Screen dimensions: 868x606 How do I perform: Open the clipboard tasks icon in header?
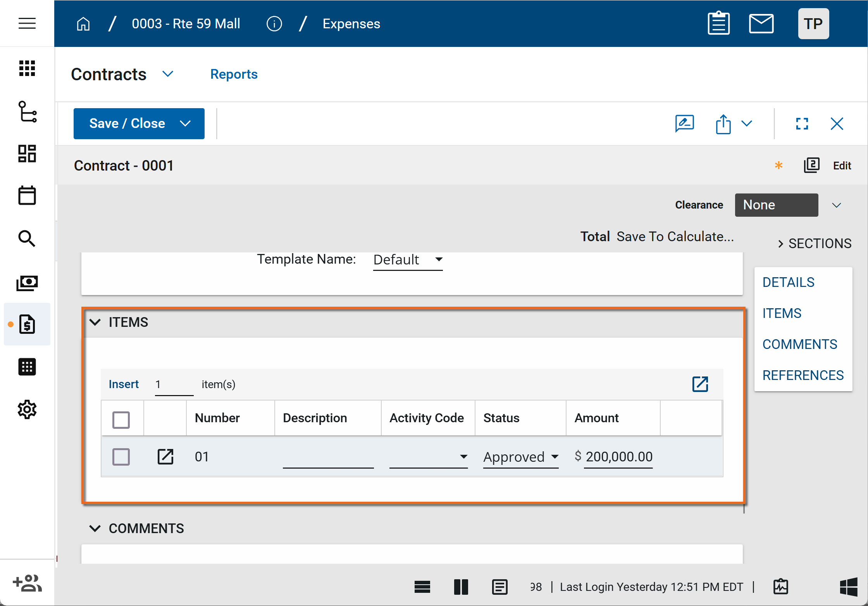718,24
